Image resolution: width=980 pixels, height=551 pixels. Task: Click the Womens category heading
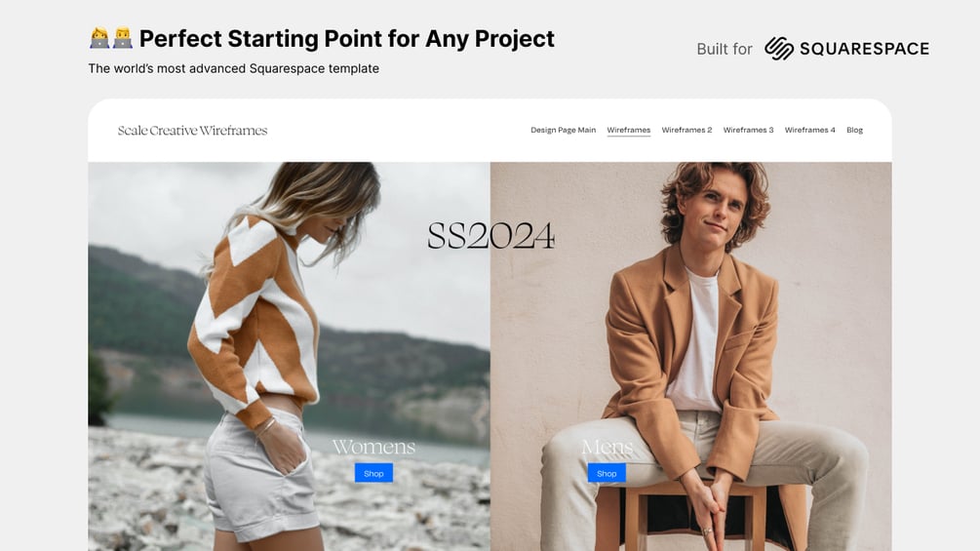coord(373,447)
